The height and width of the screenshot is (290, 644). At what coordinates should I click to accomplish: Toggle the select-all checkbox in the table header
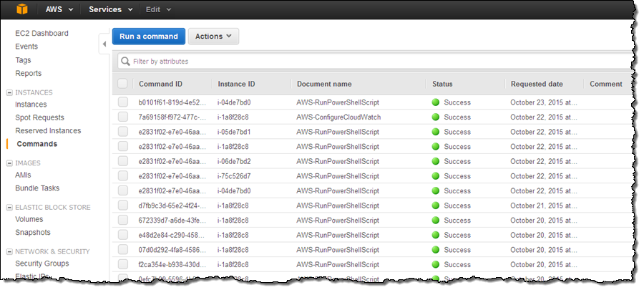tap(123, 84)
